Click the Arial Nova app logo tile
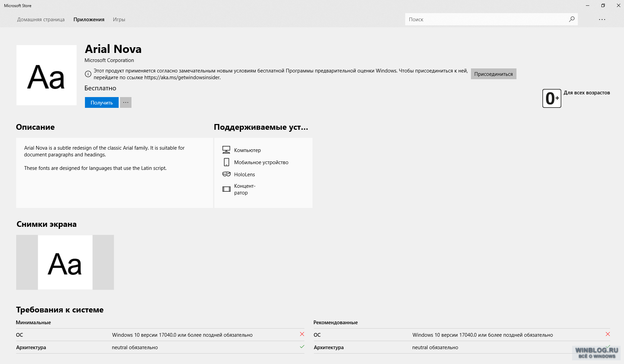Screen dimensions: 624x364 click(47, 75)
